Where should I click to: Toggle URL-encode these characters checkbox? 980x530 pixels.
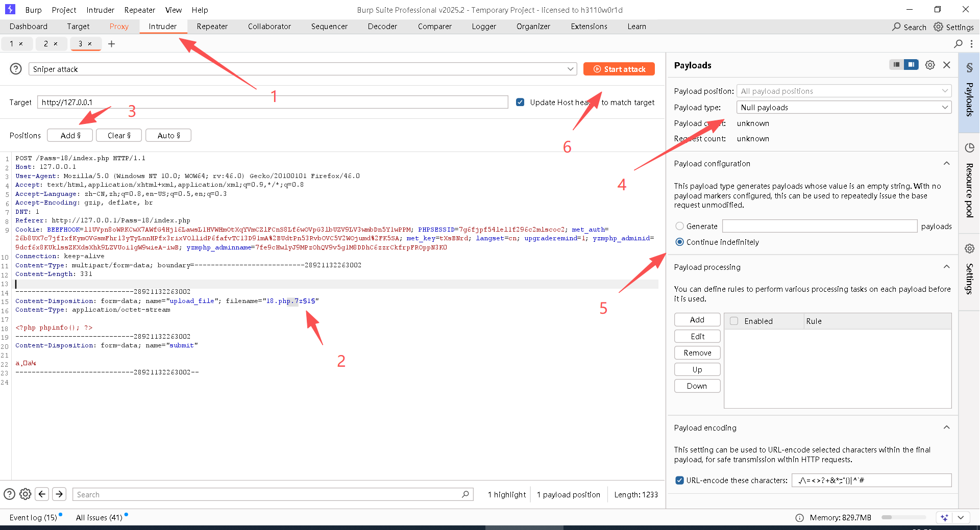(679, 480)
